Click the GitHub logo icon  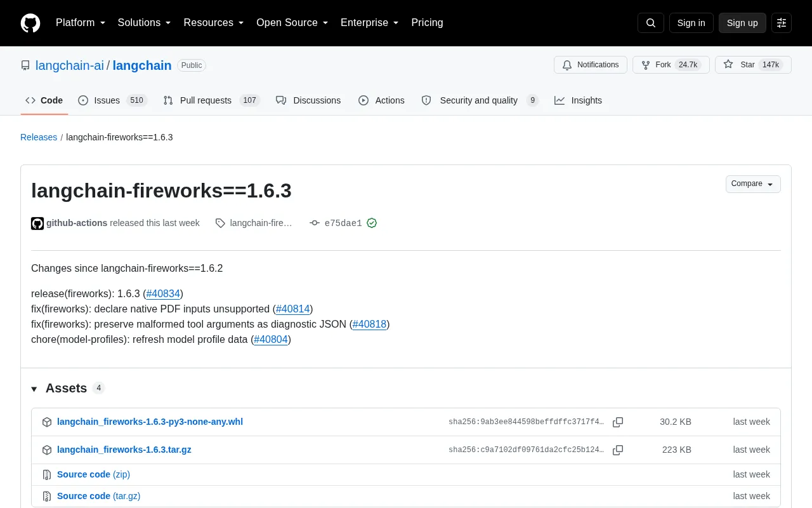point(30,23)
